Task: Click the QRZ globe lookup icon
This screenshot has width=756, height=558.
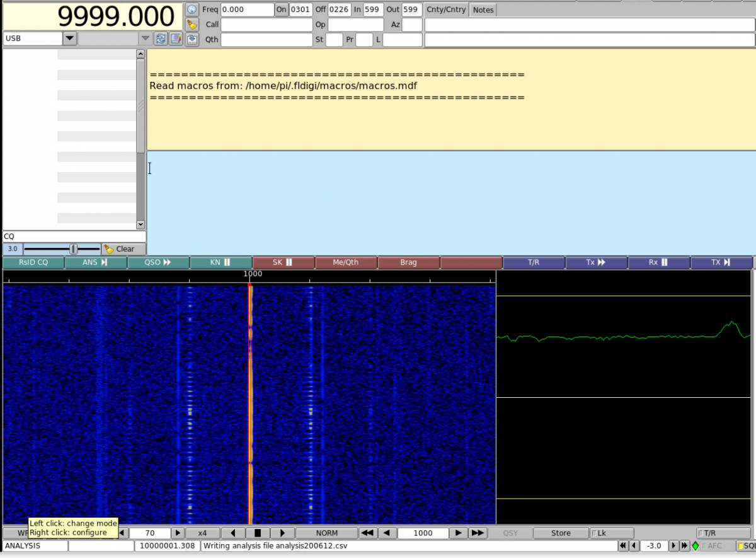Action: coord(192,10)
